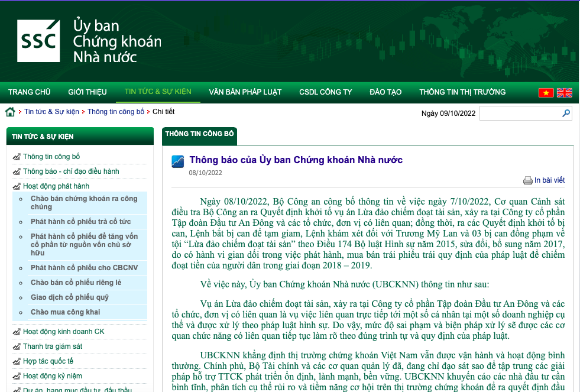Click the chart icon beside the article title
Viewport: 580px width, 392px height.
point(177,161)
